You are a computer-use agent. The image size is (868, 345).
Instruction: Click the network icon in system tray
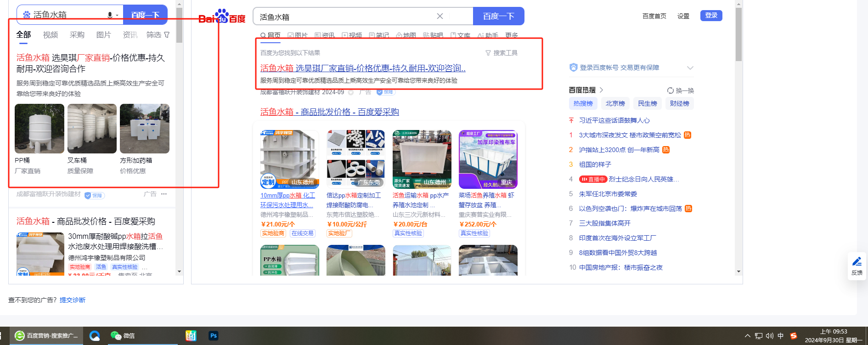pos(759,336)
